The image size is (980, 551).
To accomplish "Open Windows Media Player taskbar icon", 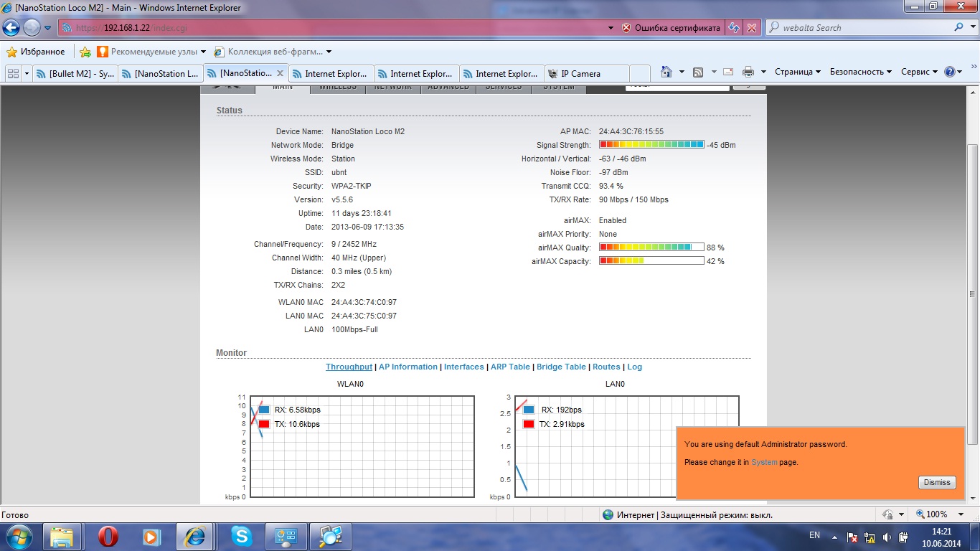I will 151,537.
